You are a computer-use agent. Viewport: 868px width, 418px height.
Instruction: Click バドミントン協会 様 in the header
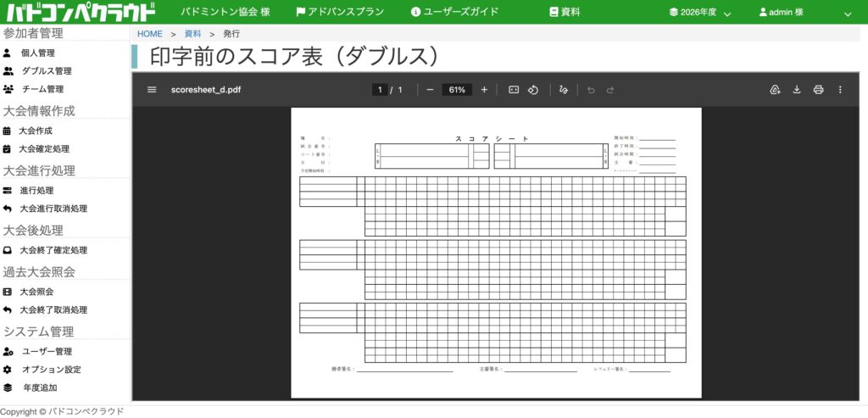click(x=225, y=12)
